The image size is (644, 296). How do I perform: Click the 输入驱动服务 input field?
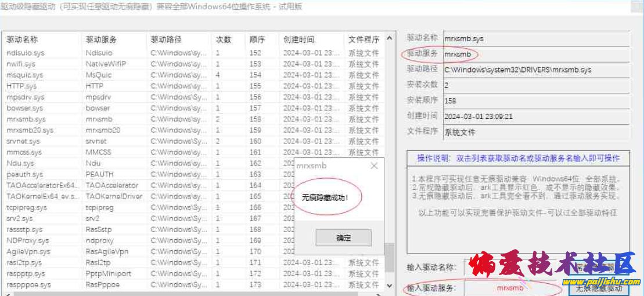[x=510, y=288]
